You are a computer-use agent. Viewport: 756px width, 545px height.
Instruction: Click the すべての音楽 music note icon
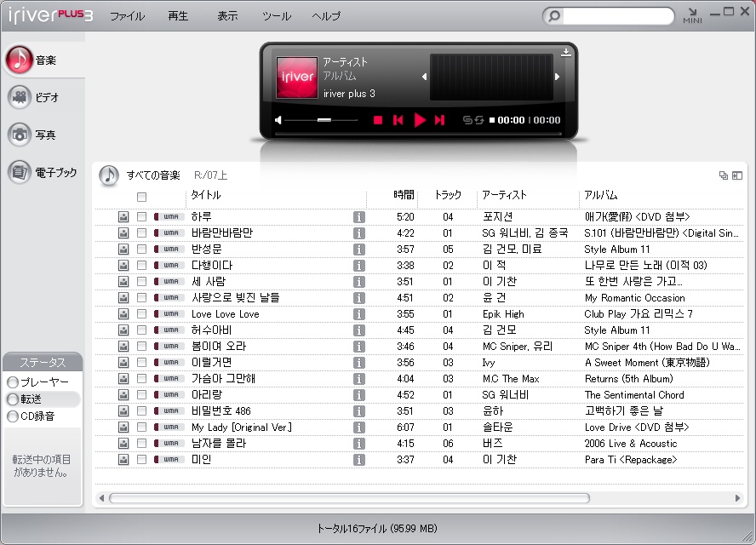click(x=109, y=175)
